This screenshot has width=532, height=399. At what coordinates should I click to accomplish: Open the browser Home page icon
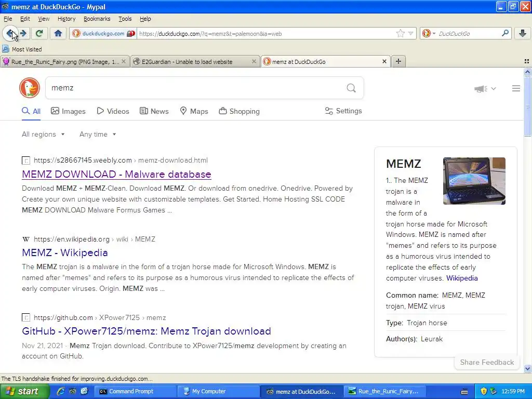pyautogui.click(x=58, y=33)
